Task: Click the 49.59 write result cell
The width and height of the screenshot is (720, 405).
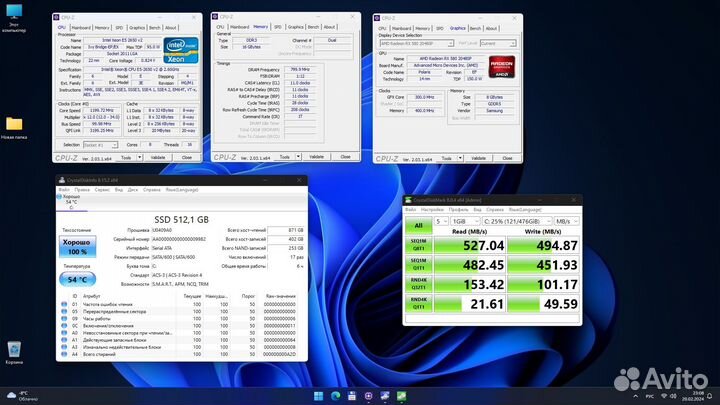Action: pos(543,304)
